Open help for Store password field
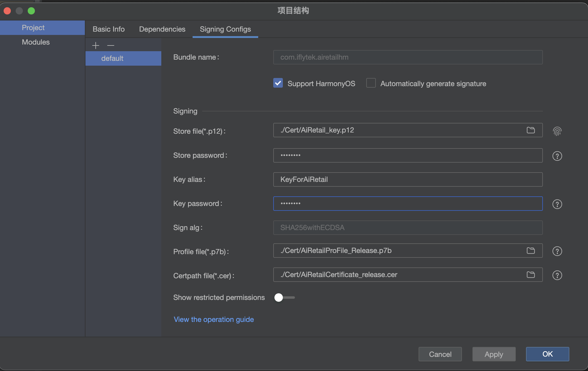Image resolution: width=588 pixels, height=371 pixels. (557, 156)
